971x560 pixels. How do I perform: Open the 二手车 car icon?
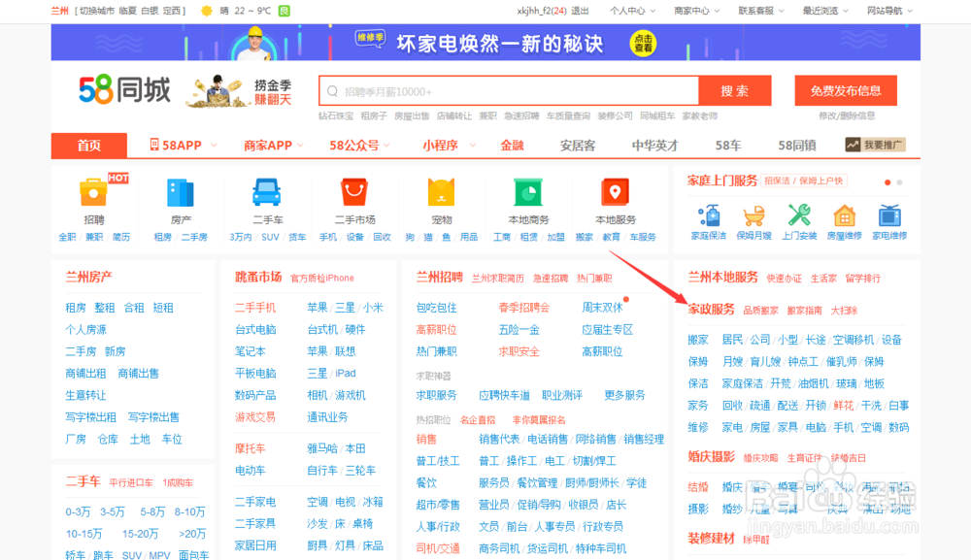[266, 192]
